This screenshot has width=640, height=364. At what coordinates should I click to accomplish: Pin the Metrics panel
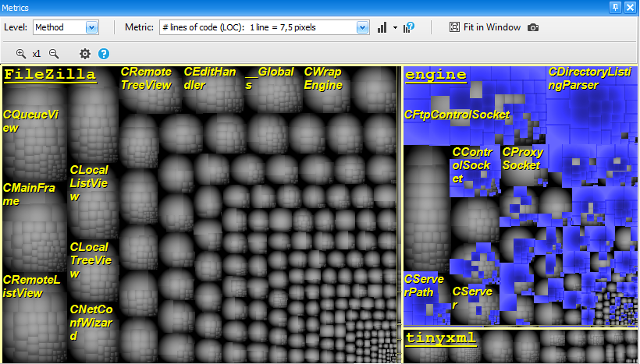click(x=616, y=7)
